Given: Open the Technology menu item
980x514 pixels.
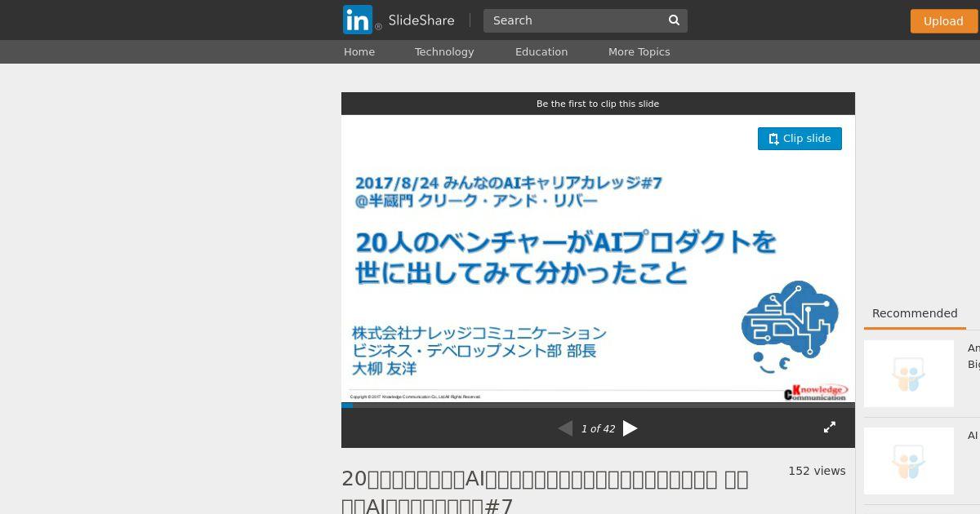Looking at the screenshot, I should tap(444, 51).
